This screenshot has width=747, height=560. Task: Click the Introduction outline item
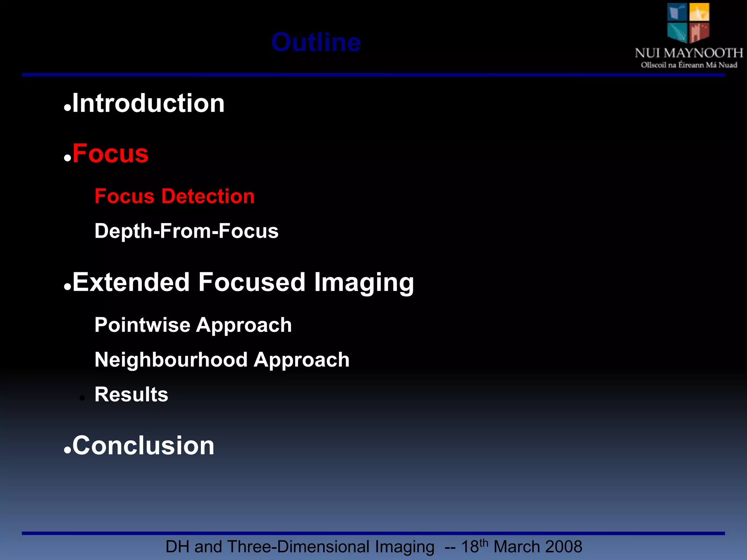[x=148, y=103]
